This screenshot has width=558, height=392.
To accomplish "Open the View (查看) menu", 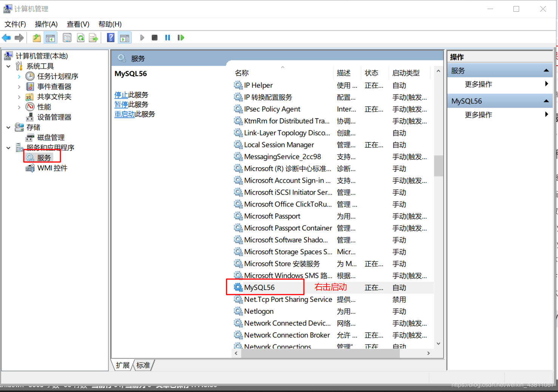I will [78, 24].
